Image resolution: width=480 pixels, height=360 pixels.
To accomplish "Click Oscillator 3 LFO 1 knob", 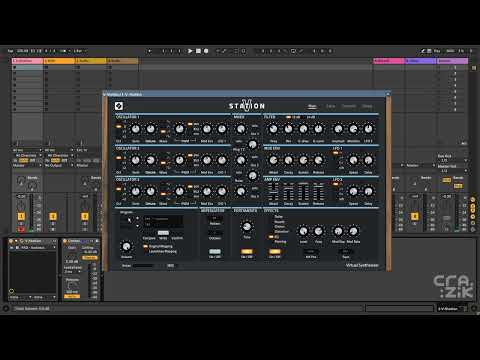I will [222, 191].
